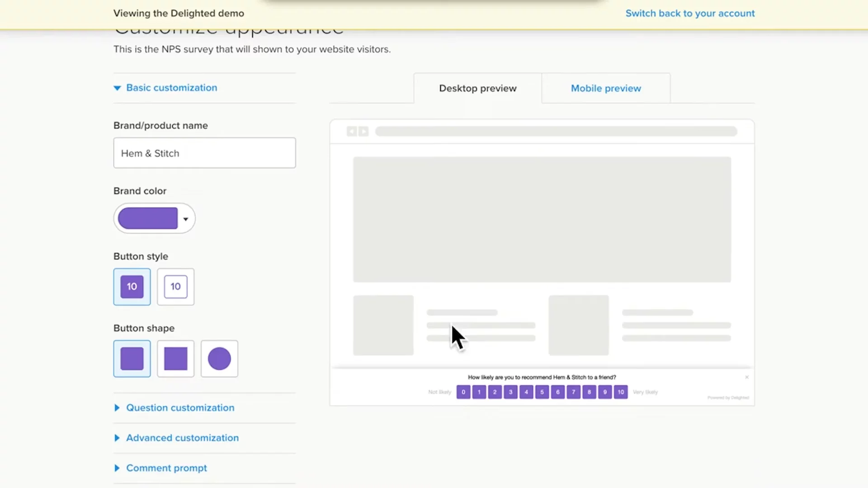Click the purple brand color swatch
This screenshot has width=868, height=488.
148,219
